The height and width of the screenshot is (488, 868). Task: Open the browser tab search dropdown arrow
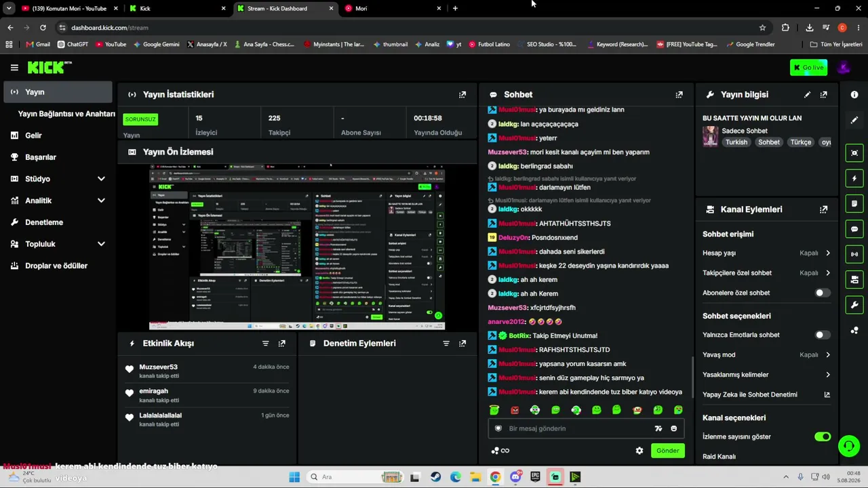tap(9, 8)
